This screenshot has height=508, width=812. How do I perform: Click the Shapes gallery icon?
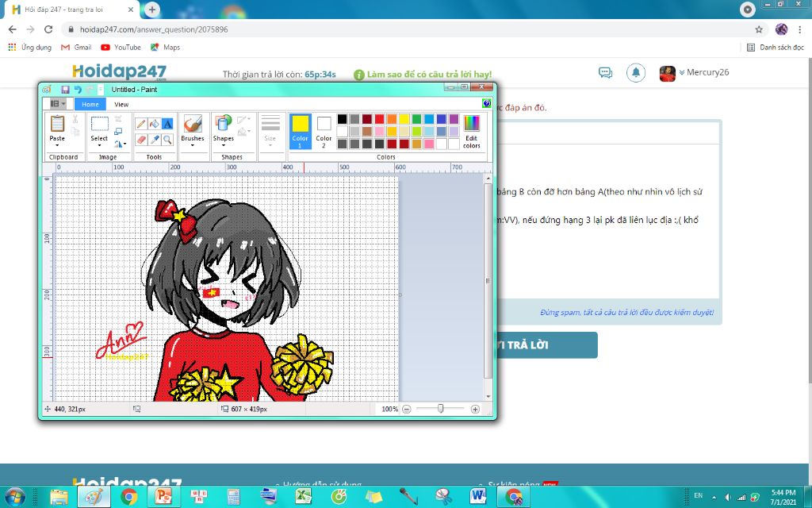223,124
